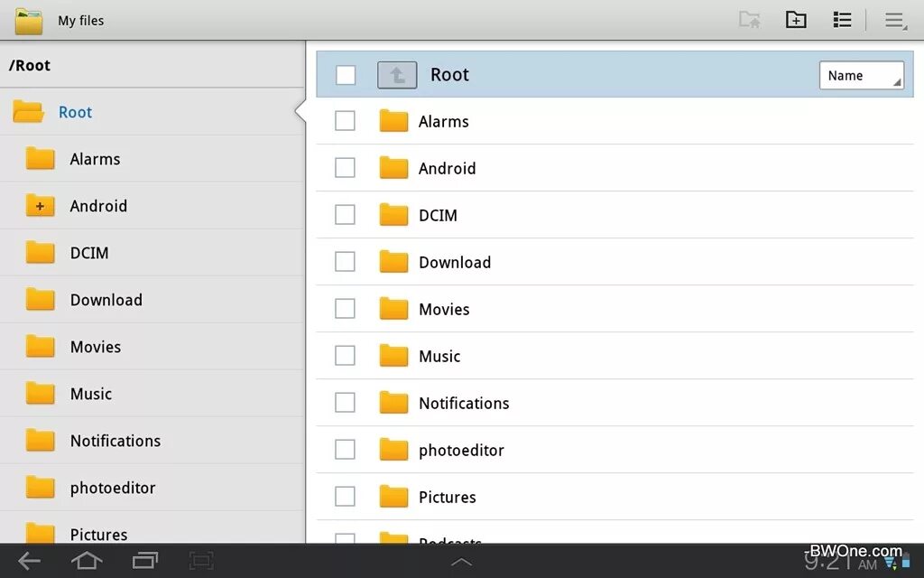Click the /Root path label

tap(30, 65)
